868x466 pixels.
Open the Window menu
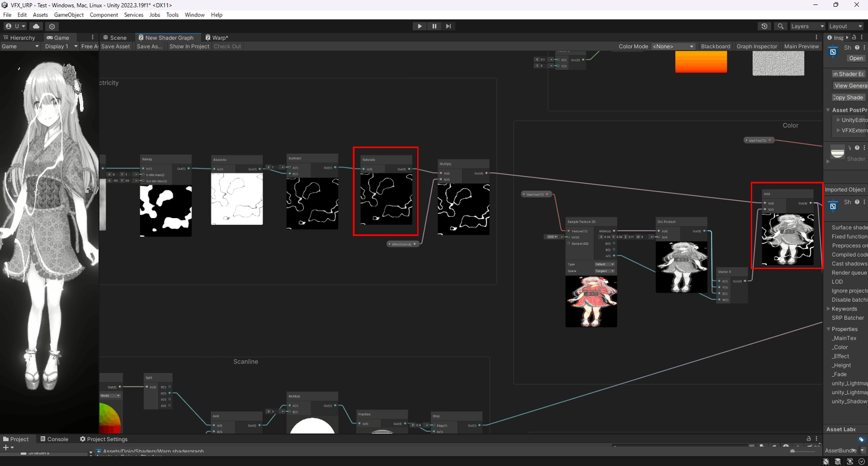click(195, 15)
